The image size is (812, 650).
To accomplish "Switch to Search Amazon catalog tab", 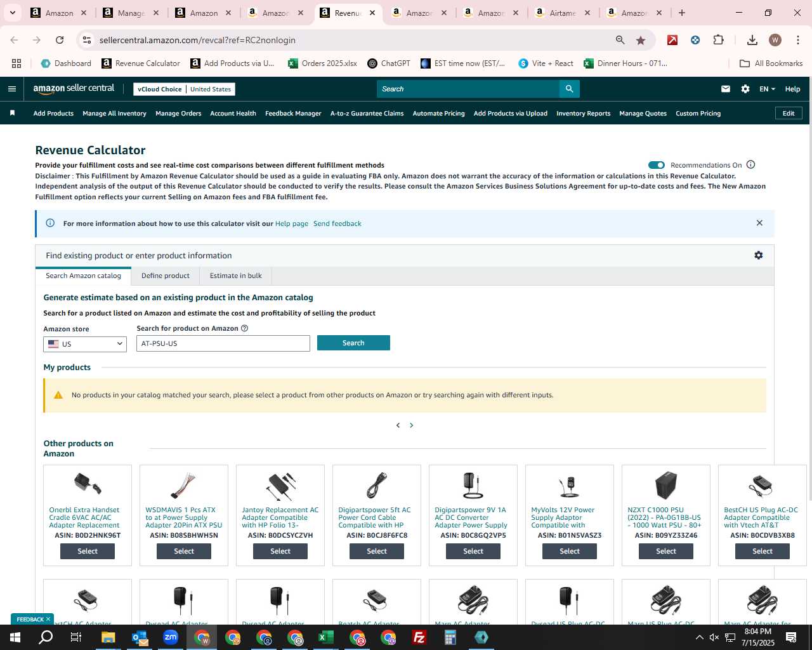I will tap(83, 275).
